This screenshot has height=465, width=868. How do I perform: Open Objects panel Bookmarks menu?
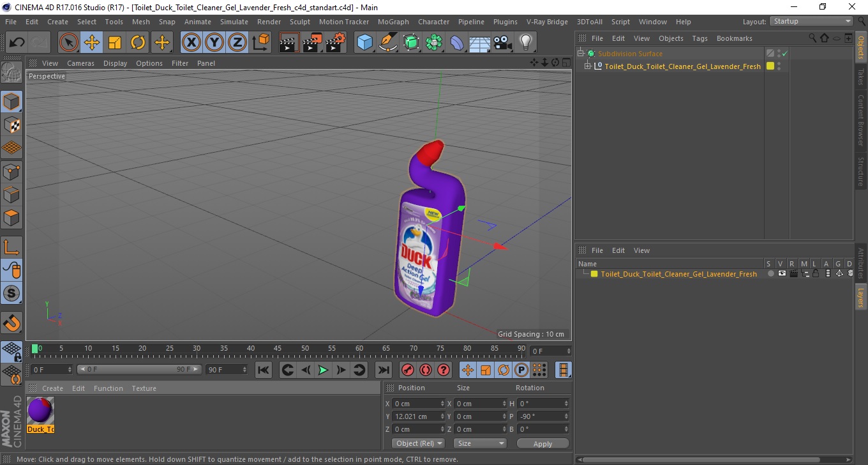pos(734,38)
